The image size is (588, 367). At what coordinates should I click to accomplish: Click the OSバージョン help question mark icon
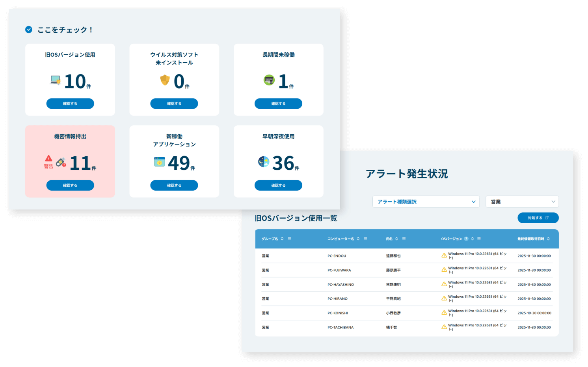(x=466, y=239)
